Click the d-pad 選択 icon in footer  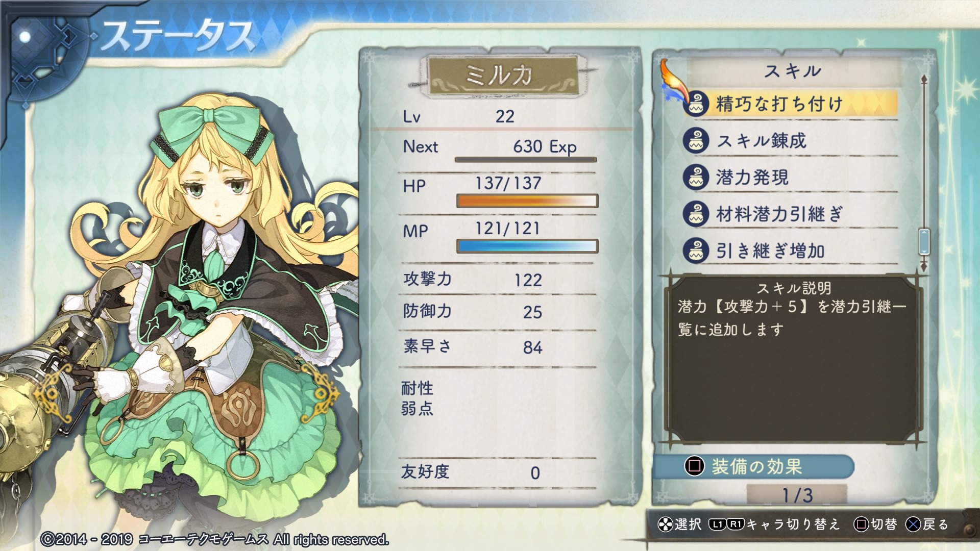(665, 524)
